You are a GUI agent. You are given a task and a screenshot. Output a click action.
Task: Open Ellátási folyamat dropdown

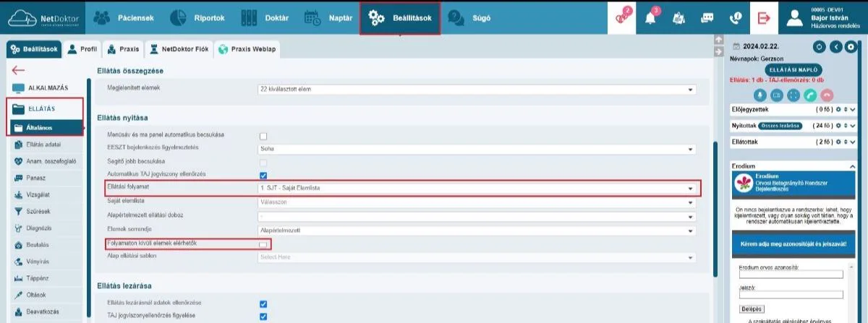pyautogui.click(x=477, y=189)
